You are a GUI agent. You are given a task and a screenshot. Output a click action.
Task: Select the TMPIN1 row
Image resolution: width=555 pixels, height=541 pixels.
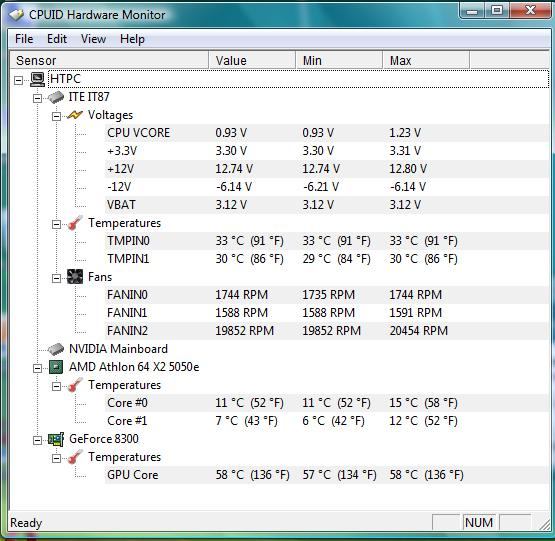click(x=327, y=259)
